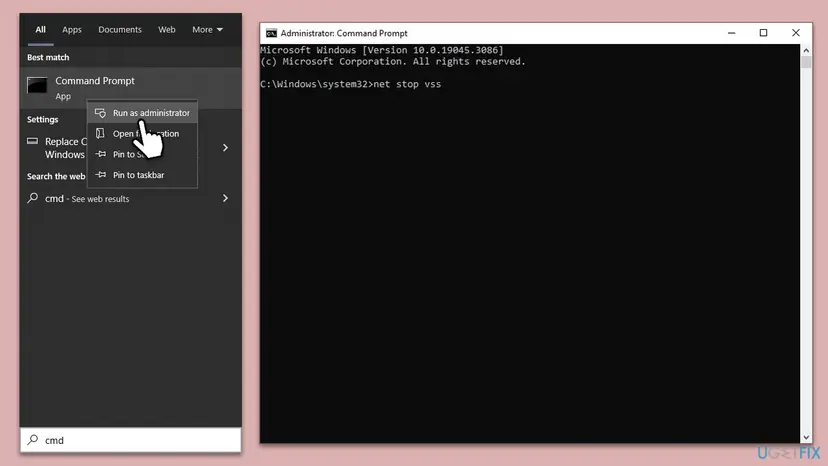Click the search box containing cmd
The image size is (828, 466).
click(131, 440)
